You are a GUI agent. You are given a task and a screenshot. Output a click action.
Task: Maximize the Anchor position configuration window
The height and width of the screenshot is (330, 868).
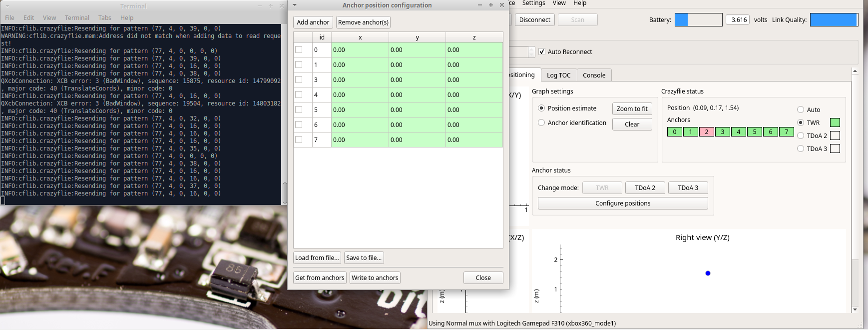(x=491, y=5)
